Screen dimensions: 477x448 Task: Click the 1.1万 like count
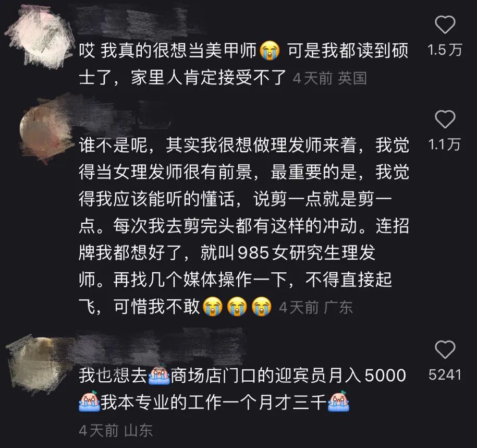tap(445, 144)
